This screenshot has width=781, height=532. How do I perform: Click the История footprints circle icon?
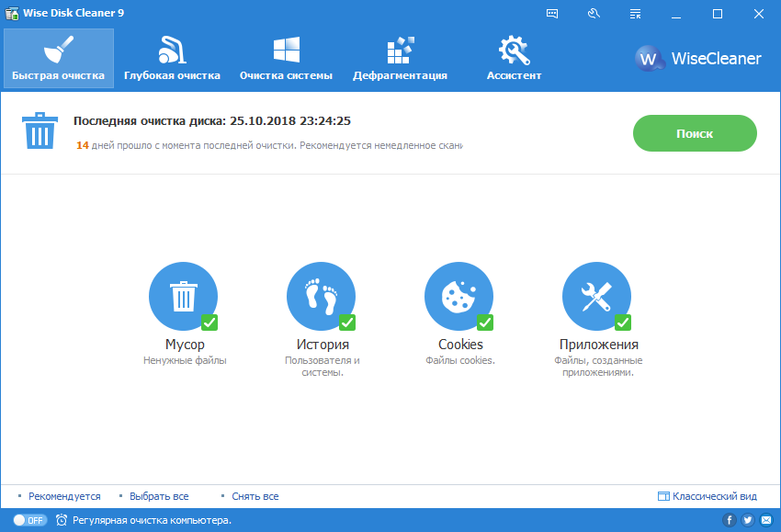point(322,297)
